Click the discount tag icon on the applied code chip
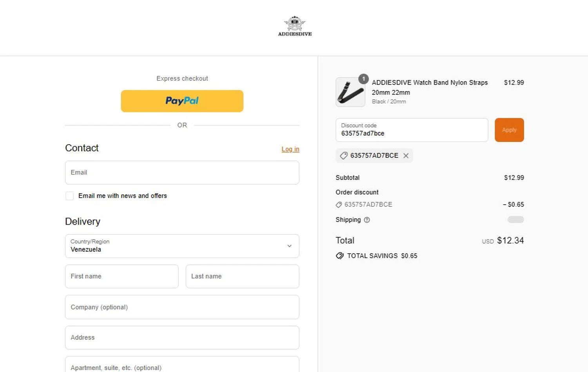588x372 pixels. tap(343, 156)
